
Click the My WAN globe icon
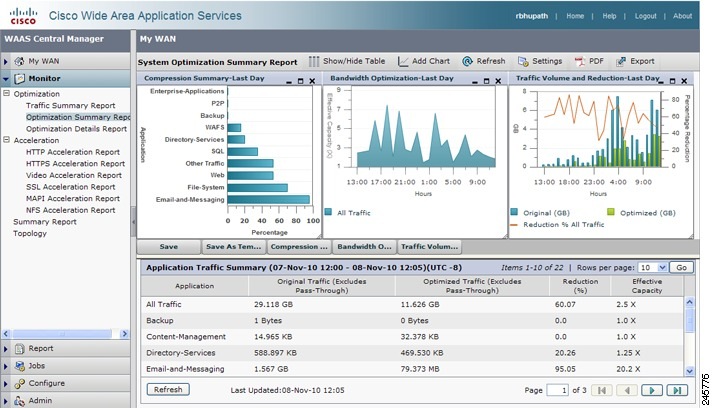19,61
